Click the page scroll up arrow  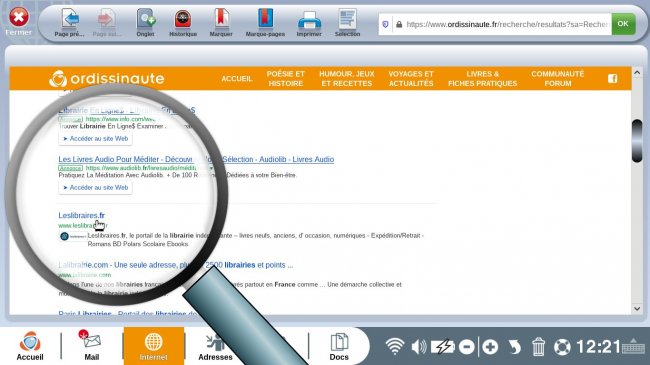tap(637, 73)
